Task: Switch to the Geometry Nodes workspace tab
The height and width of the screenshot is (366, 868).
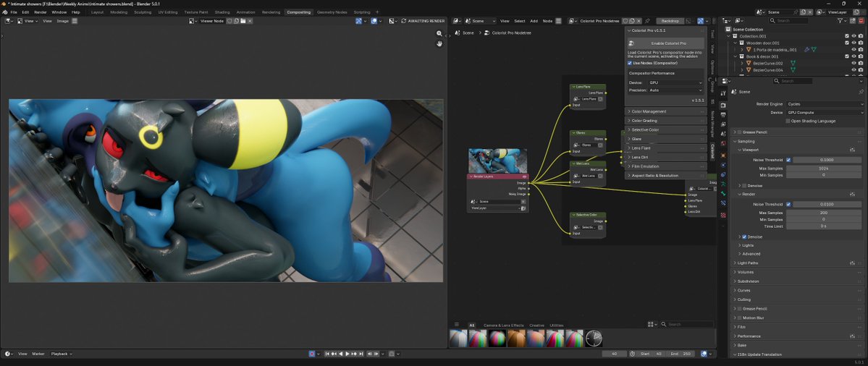Action: (332, 12)
